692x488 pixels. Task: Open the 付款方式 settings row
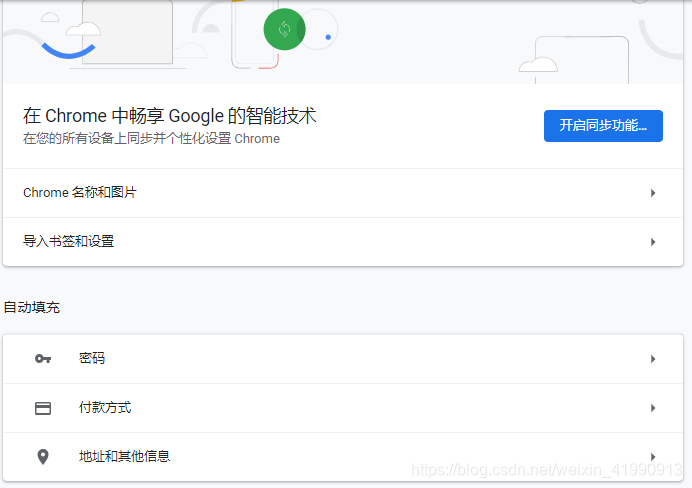(x=343, y=408)
